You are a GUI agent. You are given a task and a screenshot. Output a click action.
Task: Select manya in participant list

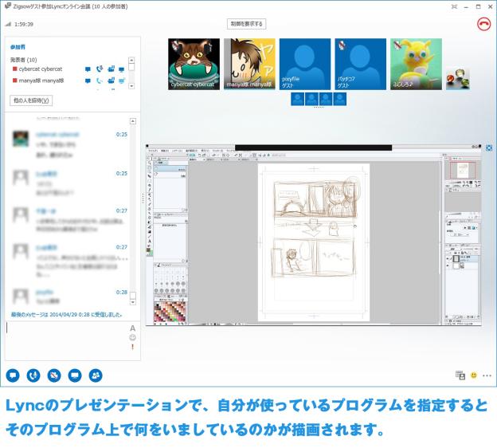point(41,81)
